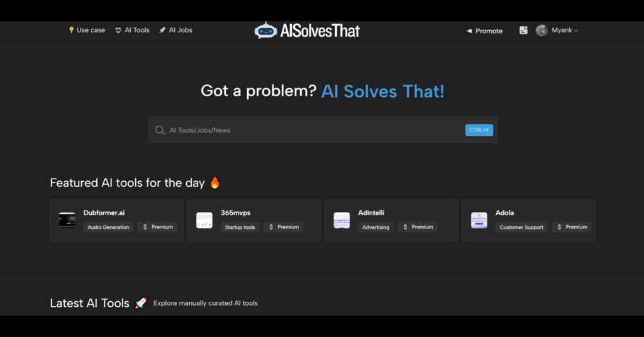Open the news feed icon in header
Image resolution: width=644 pixels, height=337 pixels.
click(523, 30)
